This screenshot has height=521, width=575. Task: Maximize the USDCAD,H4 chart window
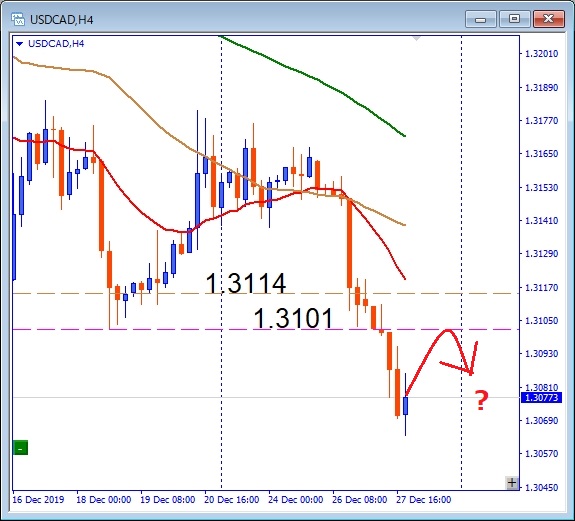tap(514, 19)
